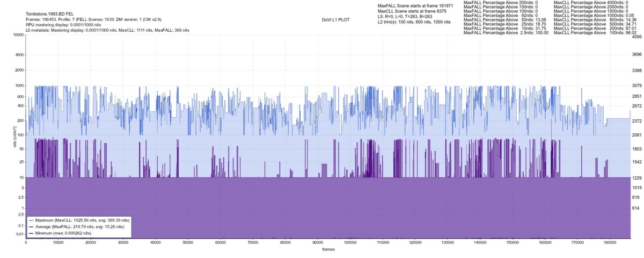Click the 'MaxFALL Scene starts at frame 161971' text
The image size is (644, 258).
click(416, 5)
